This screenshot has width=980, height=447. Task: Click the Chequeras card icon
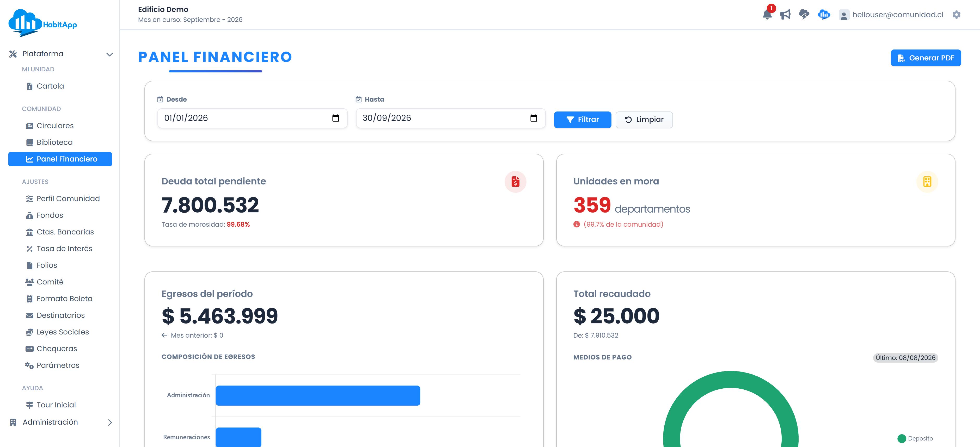[x=29, y=349]
